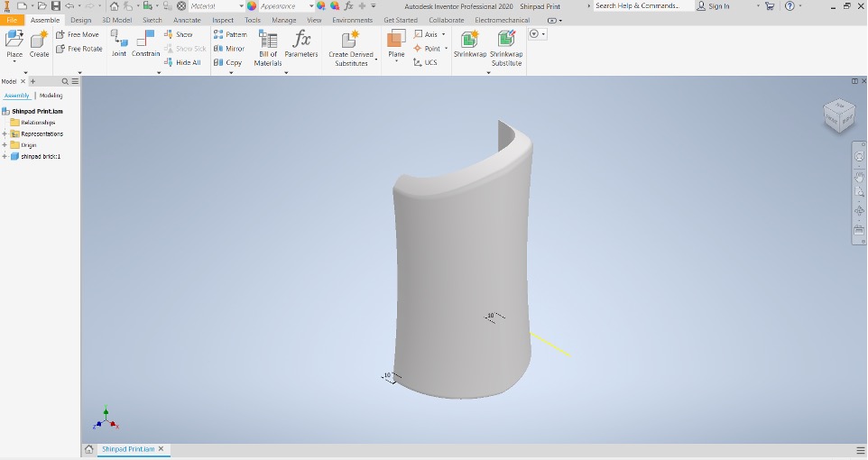Switch to the Inspect tab

[223, 20]
